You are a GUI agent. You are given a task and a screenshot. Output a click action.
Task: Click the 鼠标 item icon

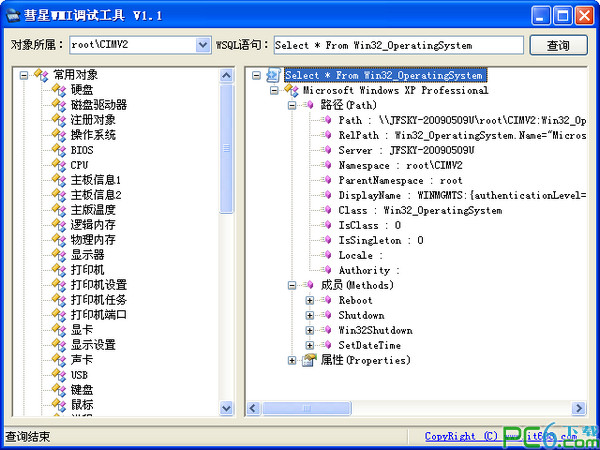tap(59, 405)
